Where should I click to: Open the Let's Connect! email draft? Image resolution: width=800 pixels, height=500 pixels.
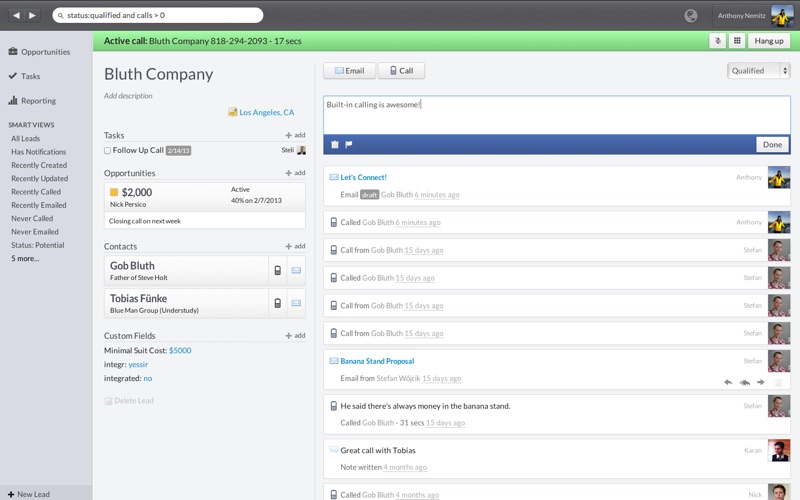[363, 178]
